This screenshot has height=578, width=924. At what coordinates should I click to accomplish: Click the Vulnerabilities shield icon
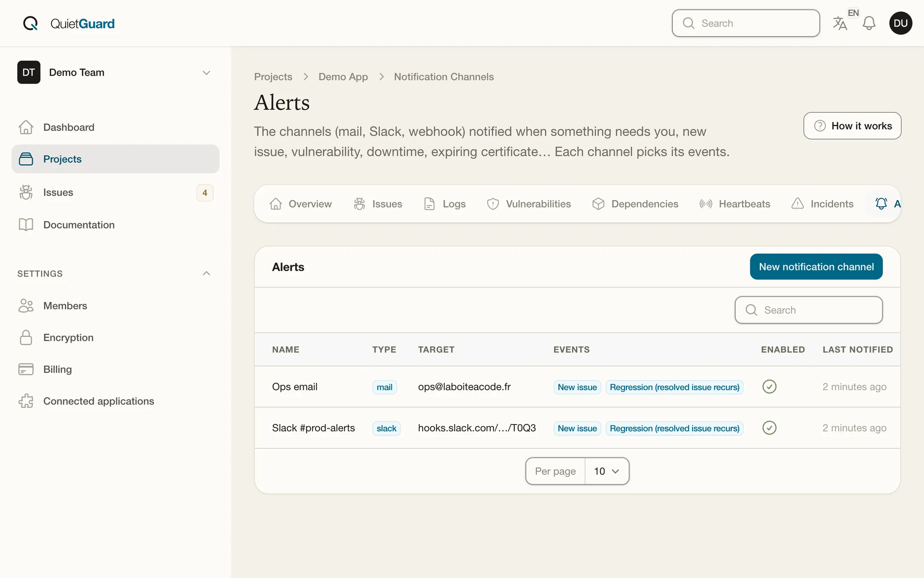pos(493,204)
